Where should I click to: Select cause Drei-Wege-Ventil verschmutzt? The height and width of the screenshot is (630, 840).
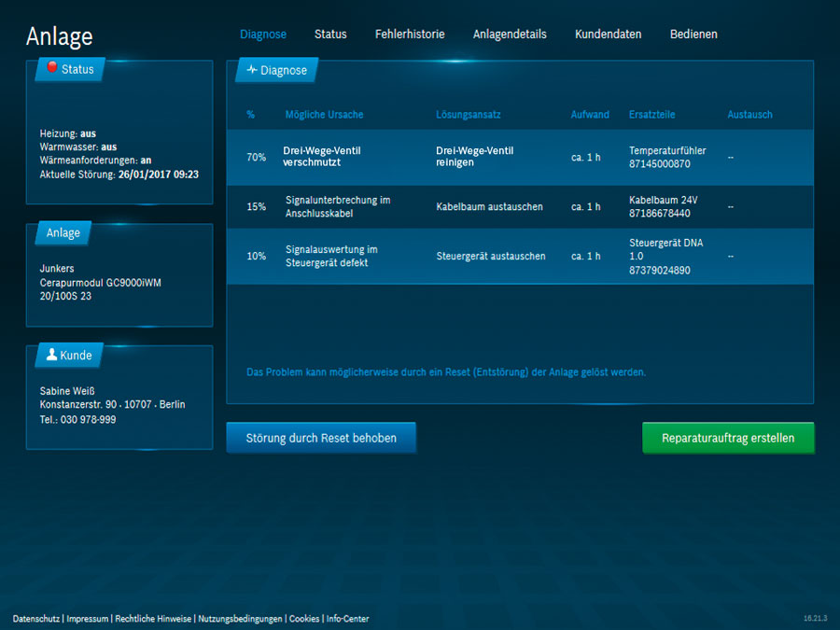[x=322, y=157]
